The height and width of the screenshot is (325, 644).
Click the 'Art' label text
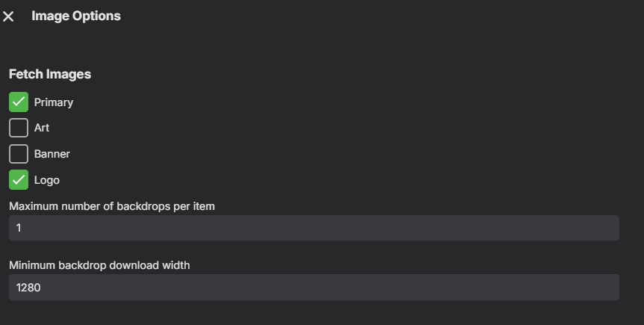coord(42,128)
